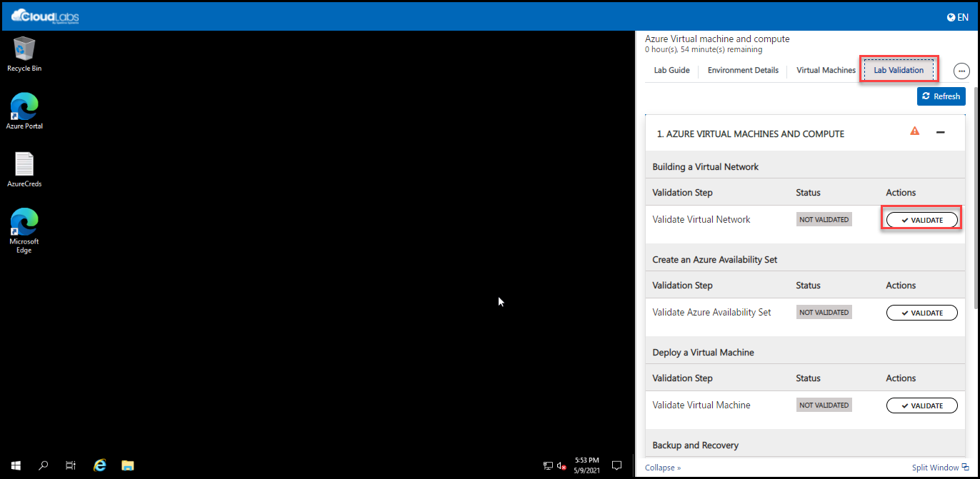Viewport: 980px width, 479px height.
Task: Validate the Azure Availability Set step
Action: (x=921, y=313)
